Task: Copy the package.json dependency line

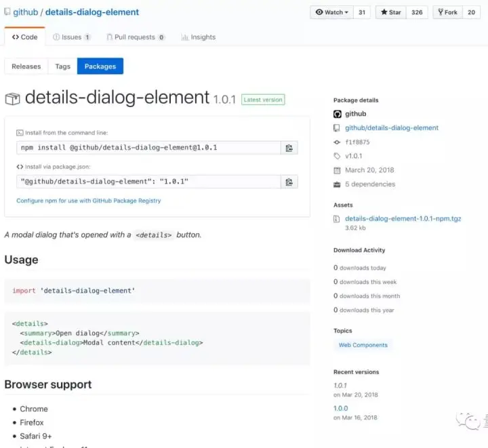Action: [289, 182]
